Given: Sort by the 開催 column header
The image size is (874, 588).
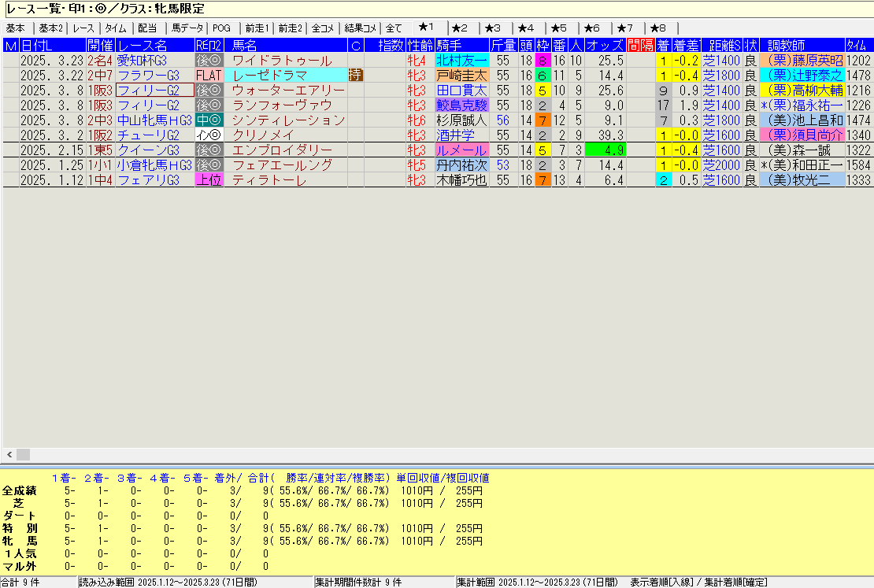Looking at the screenshot, I should click(x=101, y=45).
